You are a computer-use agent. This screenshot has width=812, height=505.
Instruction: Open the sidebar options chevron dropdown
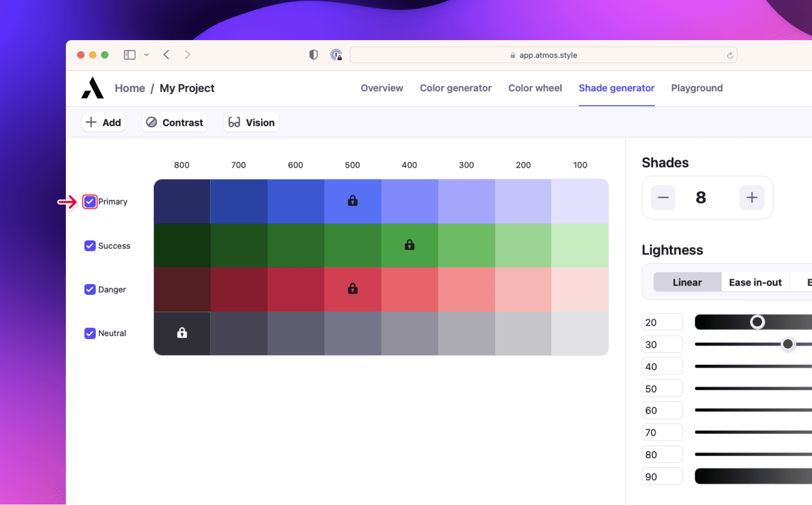[x=146, y=55]
